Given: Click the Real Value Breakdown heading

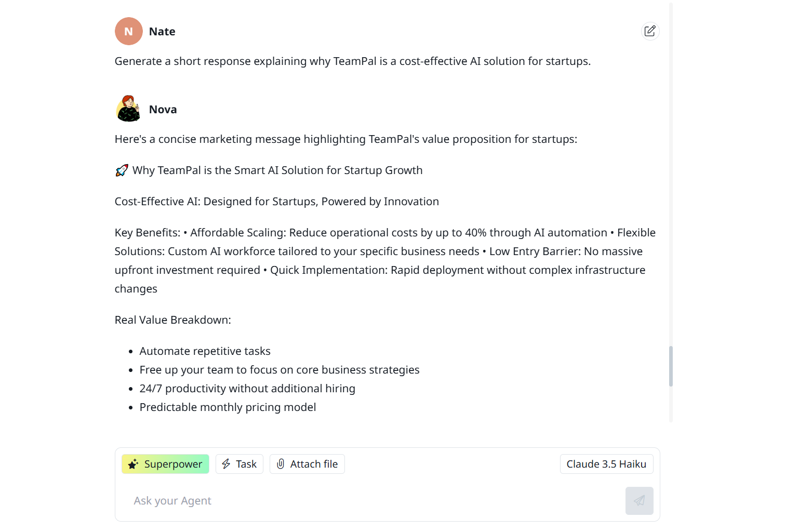Looking at the screenshot, I should tap(172, 320).
